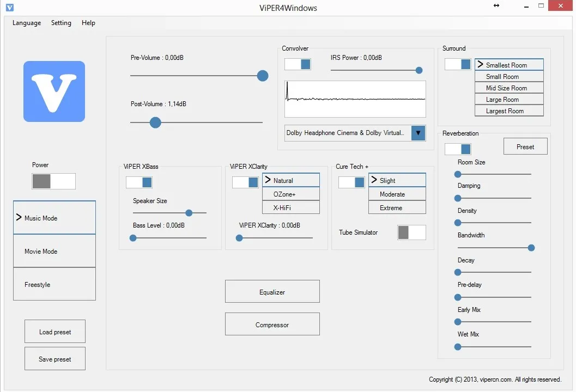
Task: Toggle the Surround effect switch
Action: pyautogui.click(x=458, y=64)
